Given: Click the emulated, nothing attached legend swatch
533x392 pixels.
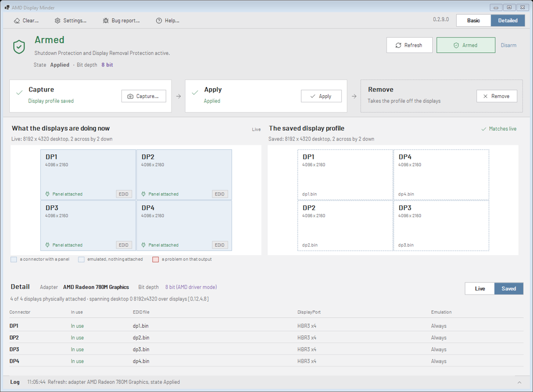Looking at the screenshot, I should (81, 259).
